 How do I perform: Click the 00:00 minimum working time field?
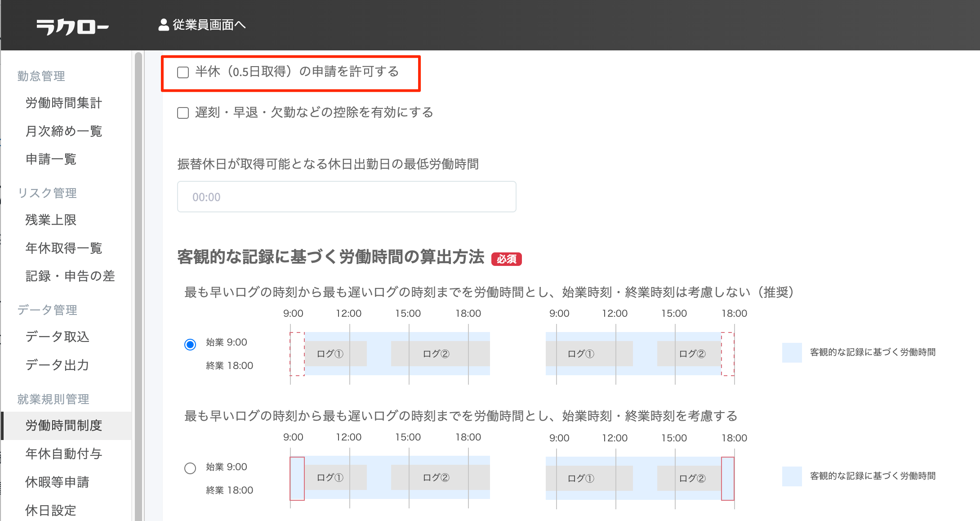coord(346,197)
